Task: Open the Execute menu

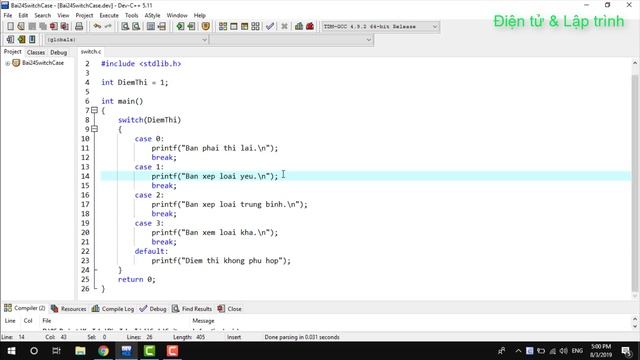Action: (109, 16)
